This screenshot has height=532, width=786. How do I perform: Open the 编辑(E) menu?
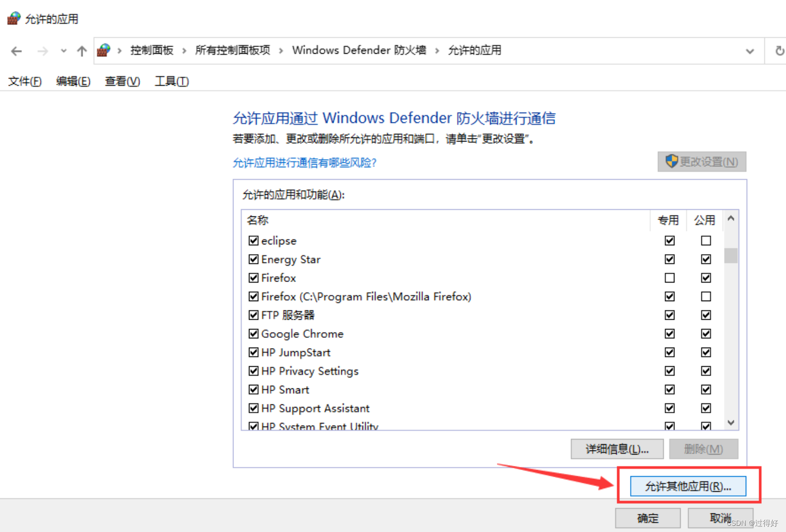[x=73, y=81]
